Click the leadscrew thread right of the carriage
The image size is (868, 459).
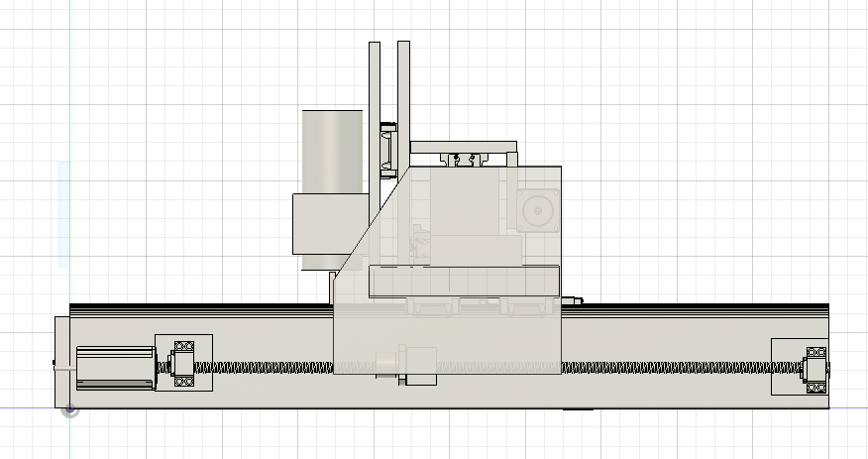click(x=664, y=368)
